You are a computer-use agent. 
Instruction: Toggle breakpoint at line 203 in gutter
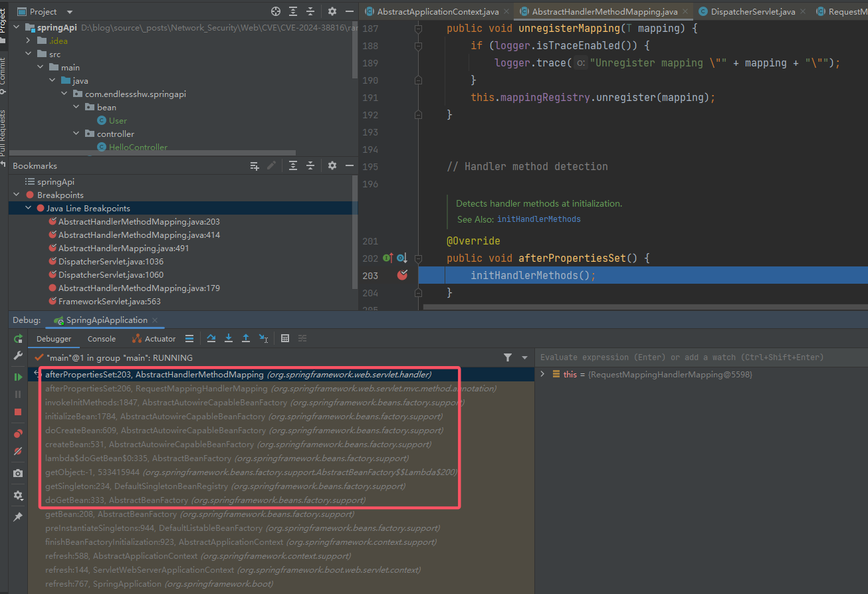(x=403, y=275)
